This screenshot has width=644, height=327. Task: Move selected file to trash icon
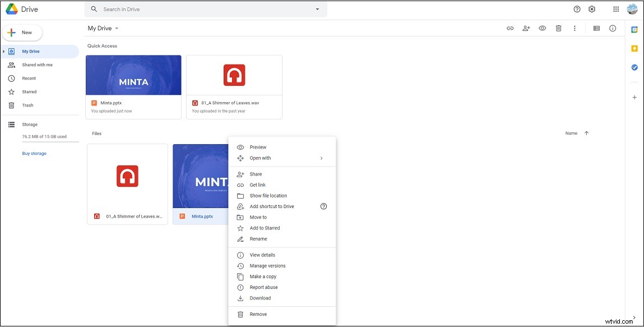(558, 28)
